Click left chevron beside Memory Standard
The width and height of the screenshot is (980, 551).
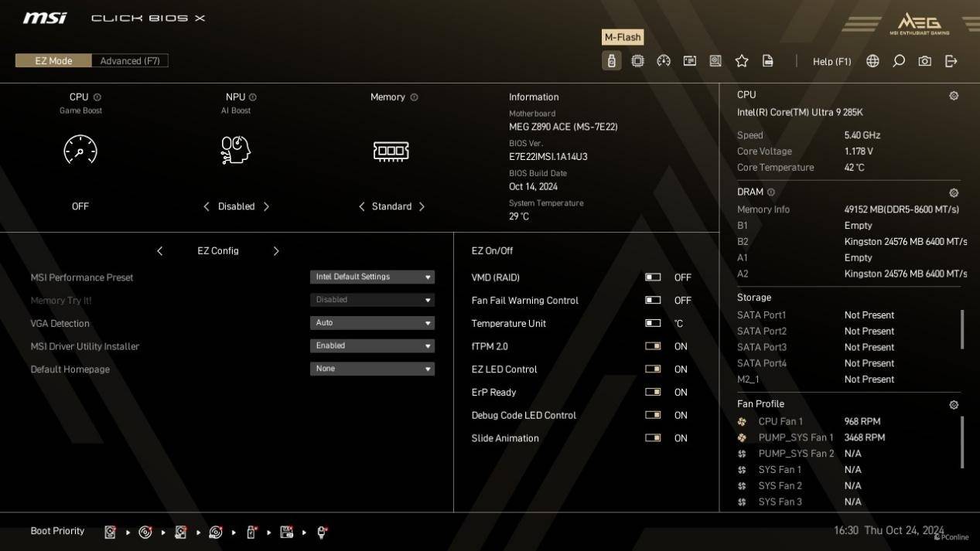361,206
